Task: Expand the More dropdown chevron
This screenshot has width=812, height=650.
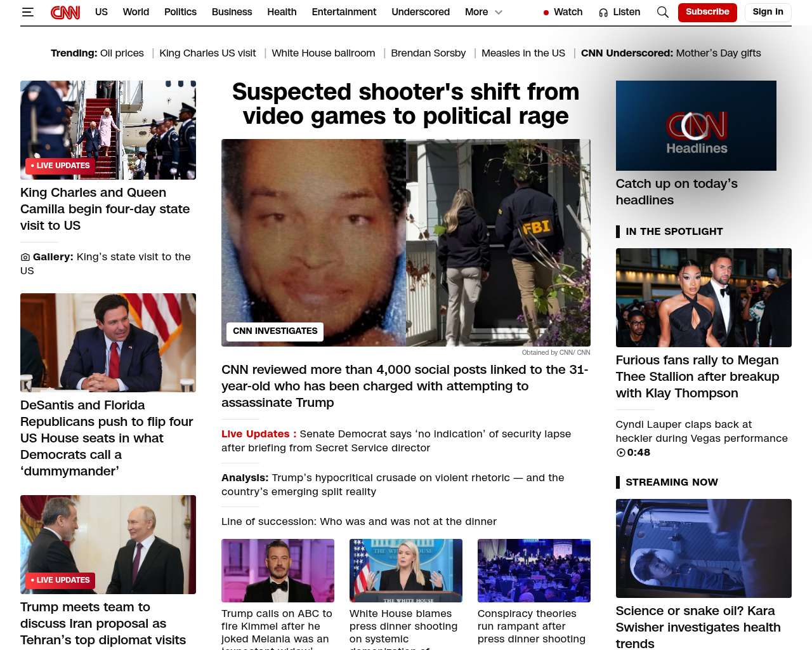Action: click(x=499, y=12)
